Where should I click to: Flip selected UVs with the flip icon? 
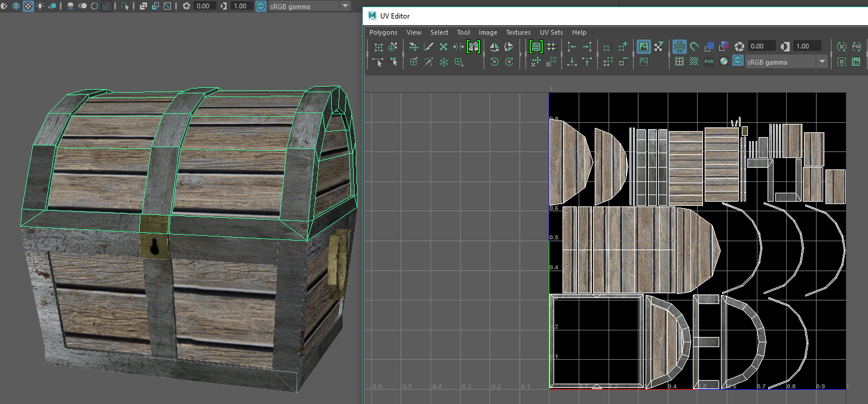click(x=494, y=47)
